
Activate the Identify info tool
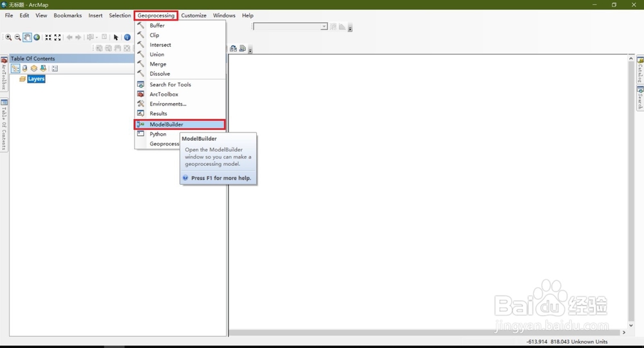pyautogui.click(x=128, y=37)
